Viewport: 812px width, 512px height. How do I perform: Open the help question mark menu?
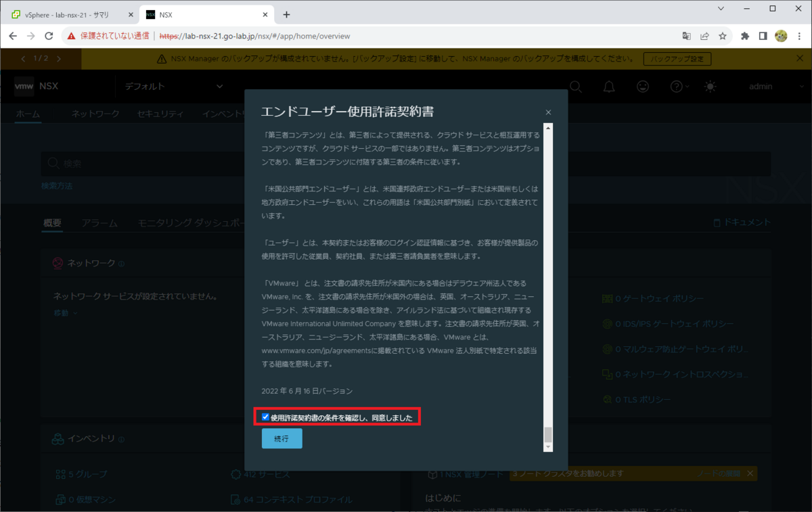pos(679,87)
